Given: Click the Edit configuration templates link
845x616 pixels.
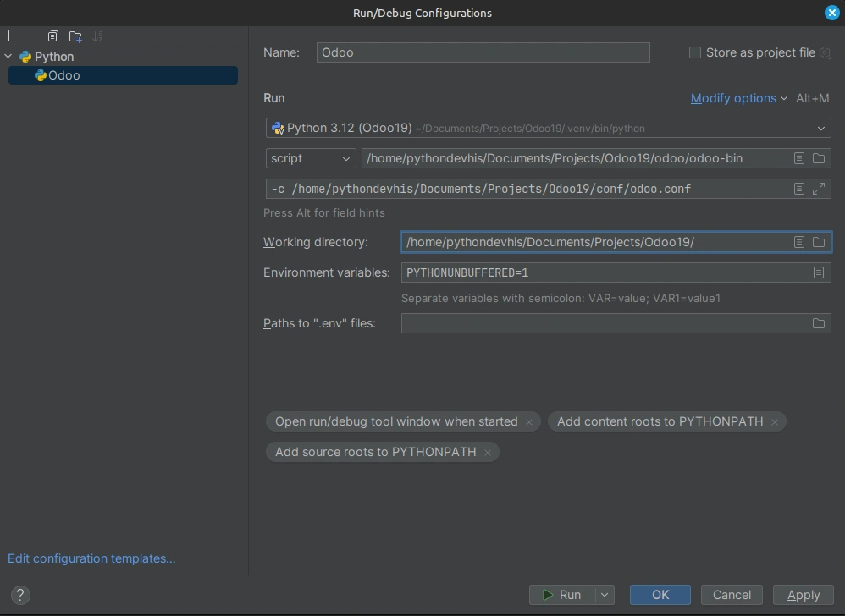Looking at the screenshot, I should [x=91, y=558].
